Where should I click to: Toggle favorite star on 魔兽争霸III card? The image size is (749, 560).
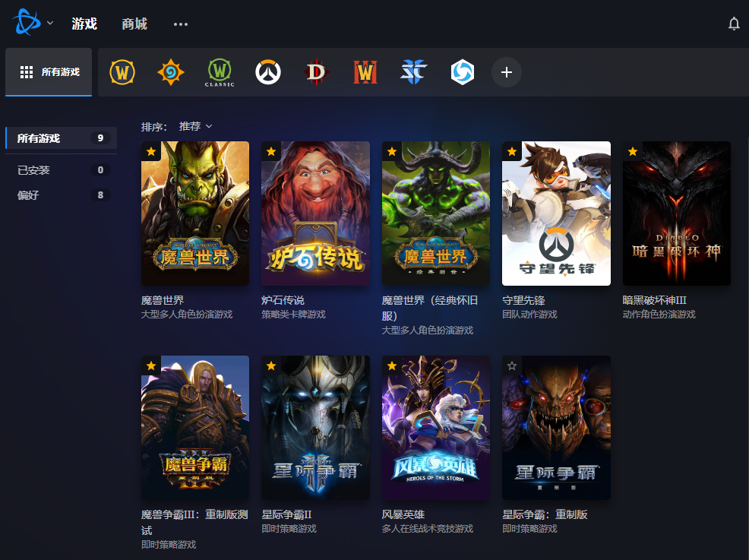pyautogui.click(x=151, y=366)
